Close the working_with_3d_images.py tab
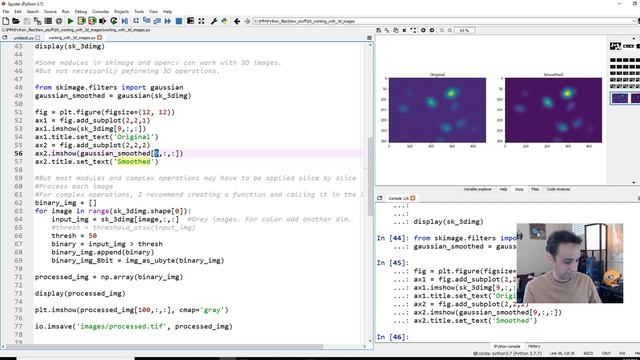Image resolution: width=640 pixels, height=360 pixels. [99, 38]
